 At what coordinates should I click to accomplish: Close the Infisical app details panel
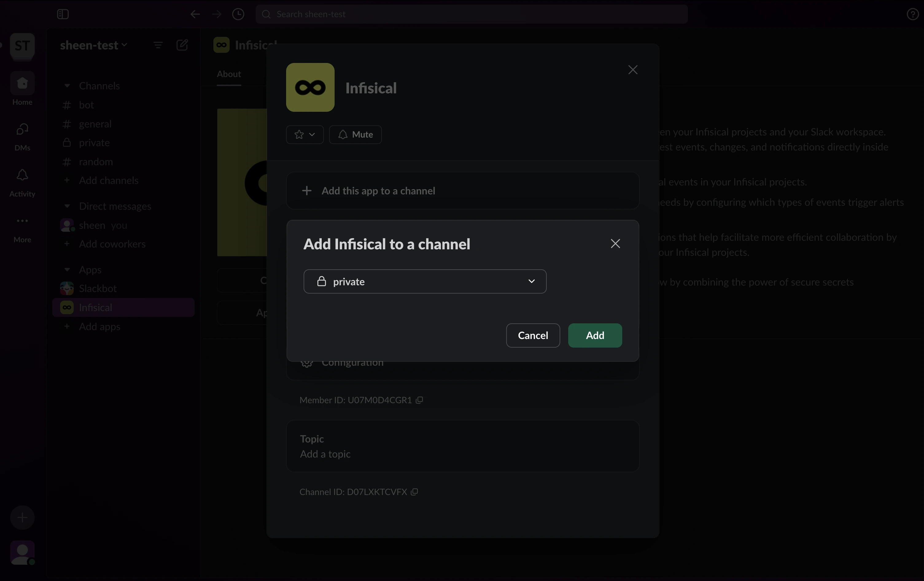click(633, 70)
